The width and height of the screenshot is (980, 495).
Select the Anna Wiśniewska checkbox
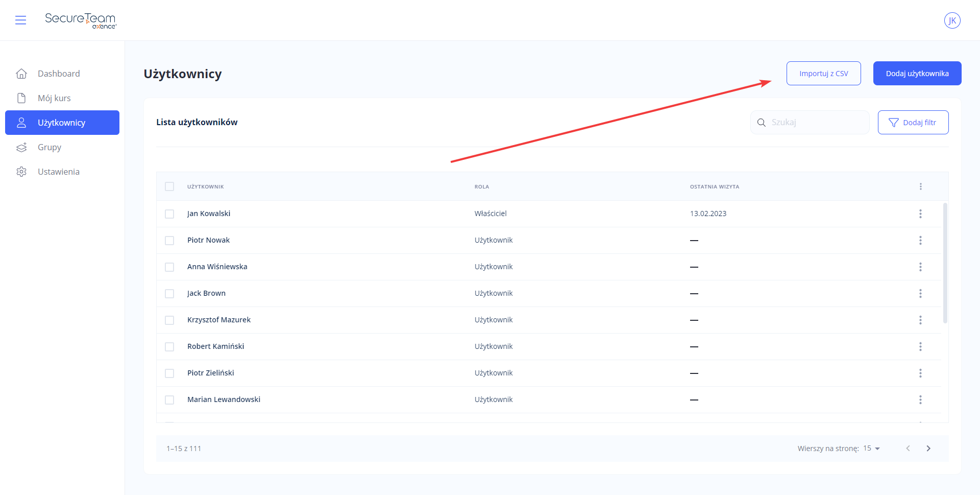(x=169, y=267)
